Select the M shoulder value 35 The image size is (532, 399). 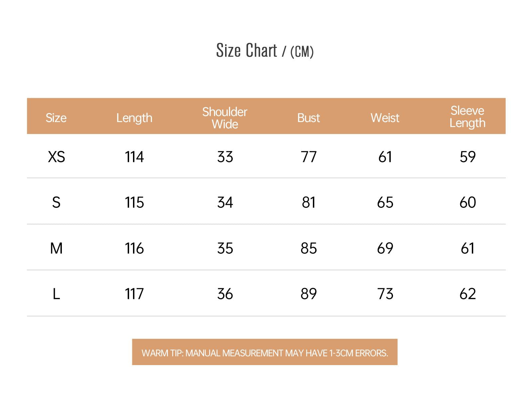(225, 248)
